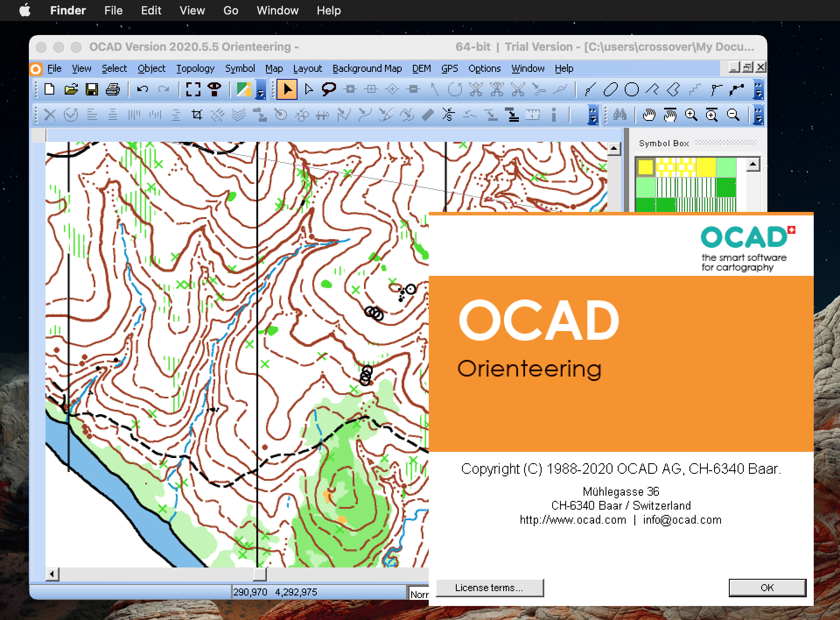Save the current map

(92, 89)
